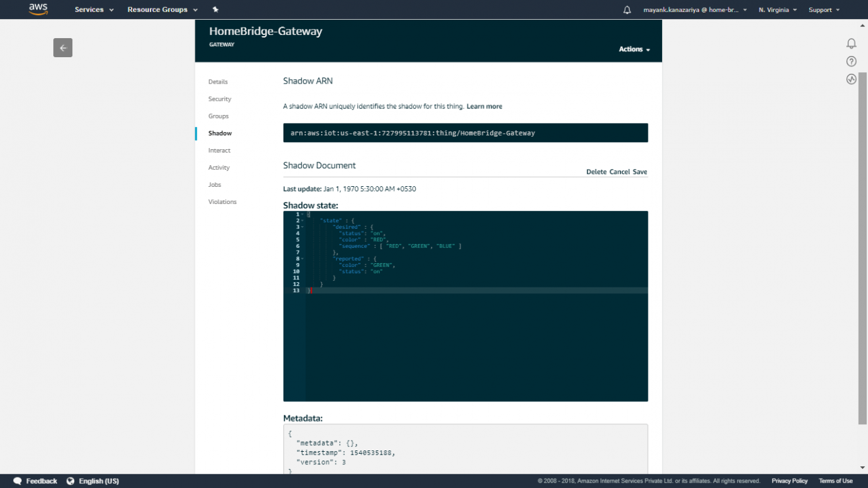
Task: Open the Support menu
Action: coord(824,10)
